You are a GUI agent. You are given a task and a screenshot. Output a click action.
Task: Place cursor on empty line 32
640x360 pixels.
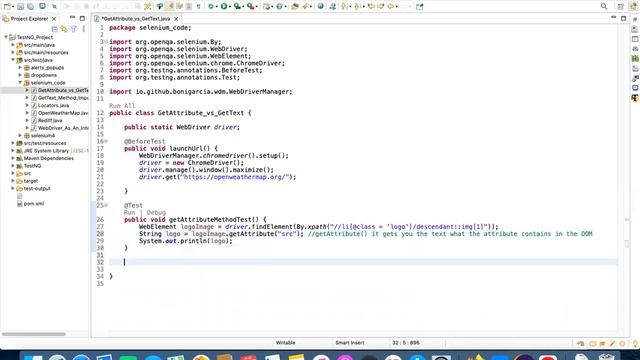coord(363,262)
